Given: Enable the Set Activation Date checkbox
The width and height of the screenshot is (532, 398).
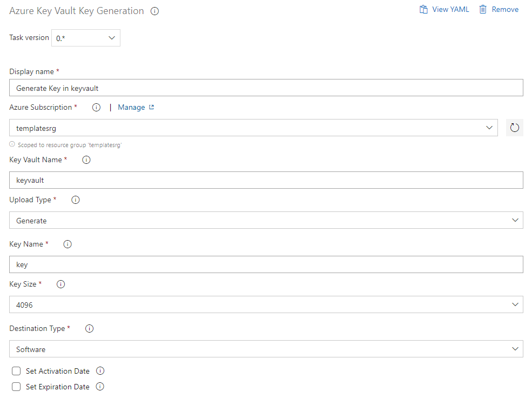Looking at the screenshot, I should [16, 371].
